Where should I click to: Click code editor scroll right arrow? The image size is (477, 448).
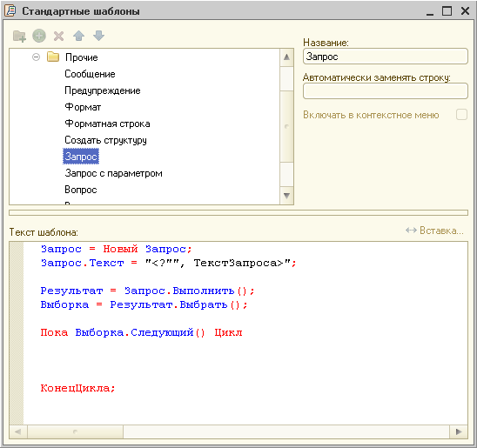pyautogui.click(x=459, y=431)
